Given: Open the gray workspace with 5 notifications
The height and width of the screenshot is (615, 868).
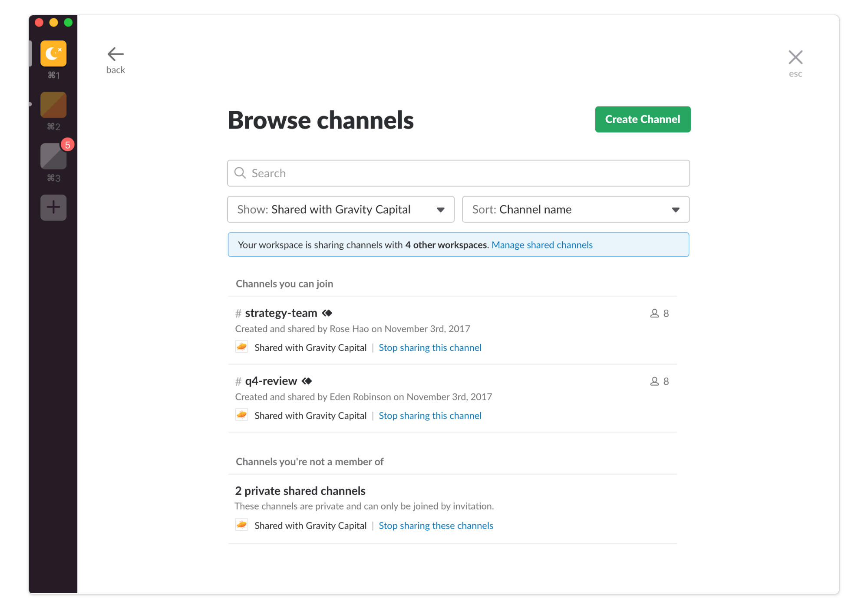Looking at the screenshot, I should [x=53, y=156].
